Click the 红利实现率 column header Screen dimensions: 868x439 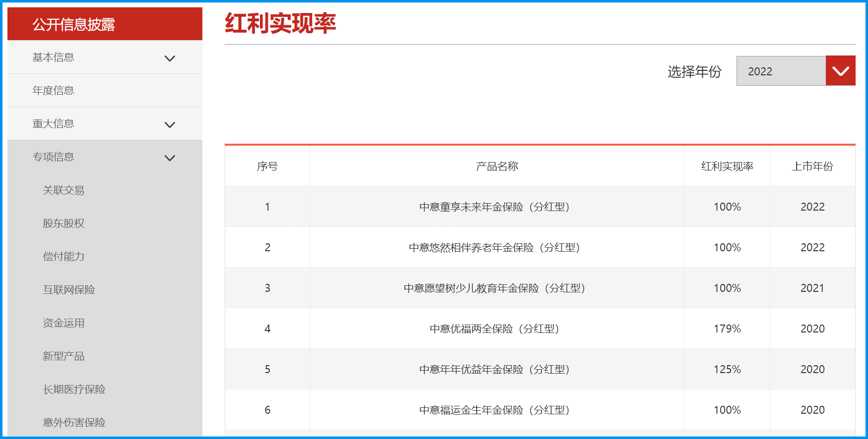[727, 166]
